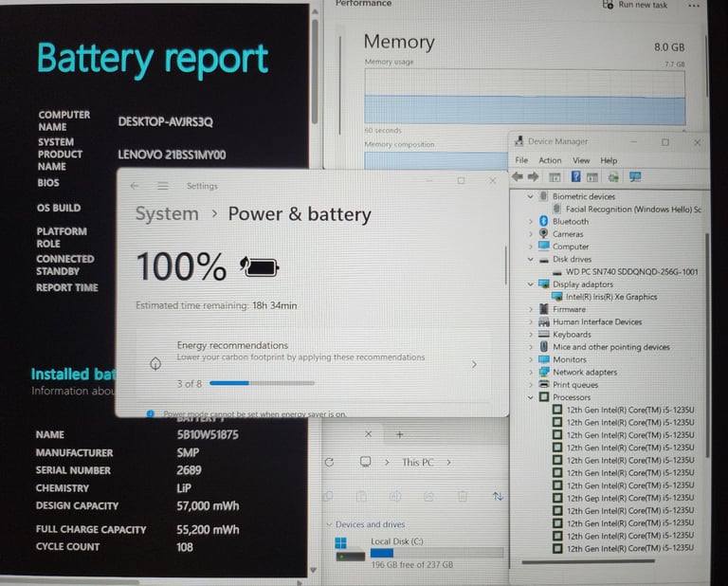Image resolution: width=728 pixels, height=586 pixels.
Task: Expand Firmware node in Device Manager
Action: coord(530,309)
